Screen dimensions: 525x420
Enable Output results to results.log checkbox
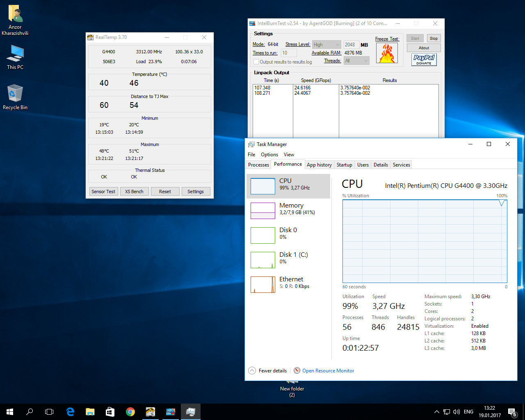pos(256,62)
